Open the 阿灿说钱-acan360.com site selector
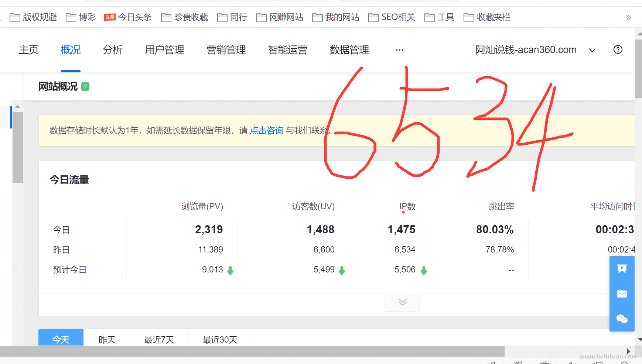 pyautogui.click(x=535, y=50)
